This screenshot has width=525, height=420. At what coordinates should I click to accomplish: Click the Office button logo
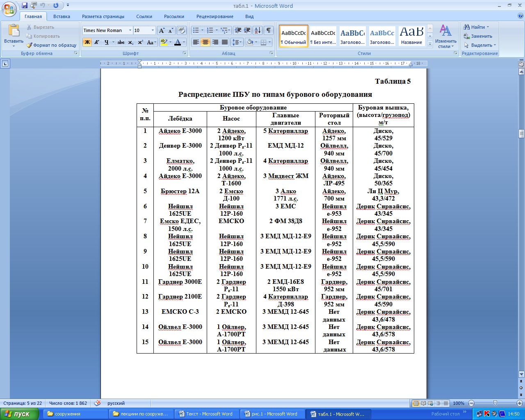[9, 9]
